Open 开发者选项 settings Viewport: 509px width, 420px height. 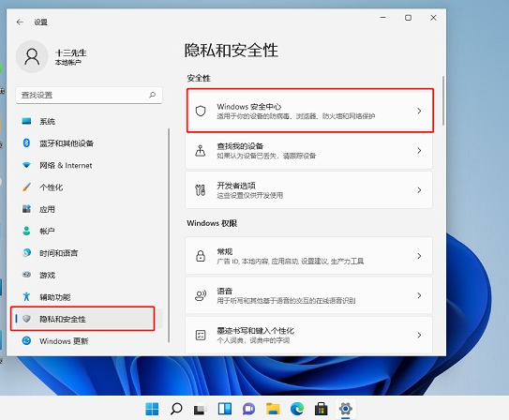[308, 190]
